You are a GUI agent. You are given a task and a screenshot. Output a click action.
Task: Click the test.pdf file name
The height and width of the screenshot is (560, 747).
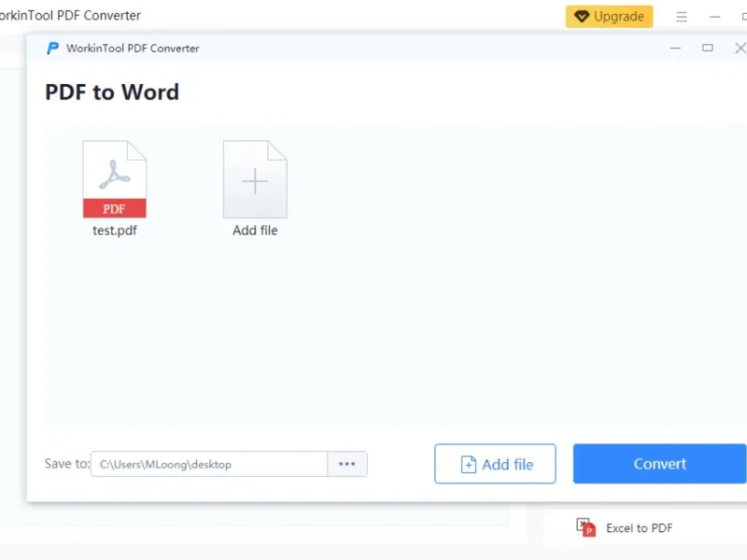point(114,231)
